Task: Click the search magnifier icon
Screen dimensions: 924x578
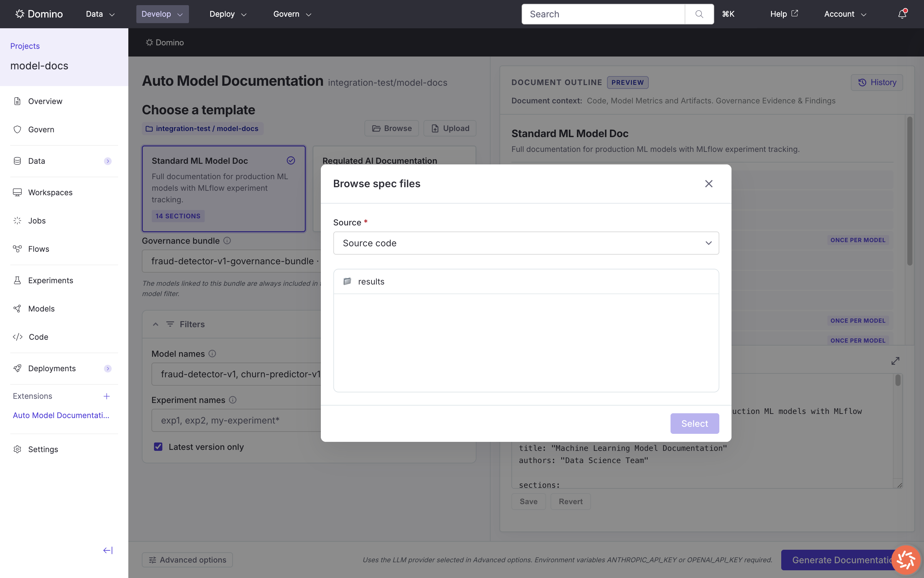Action: (699, 14)
